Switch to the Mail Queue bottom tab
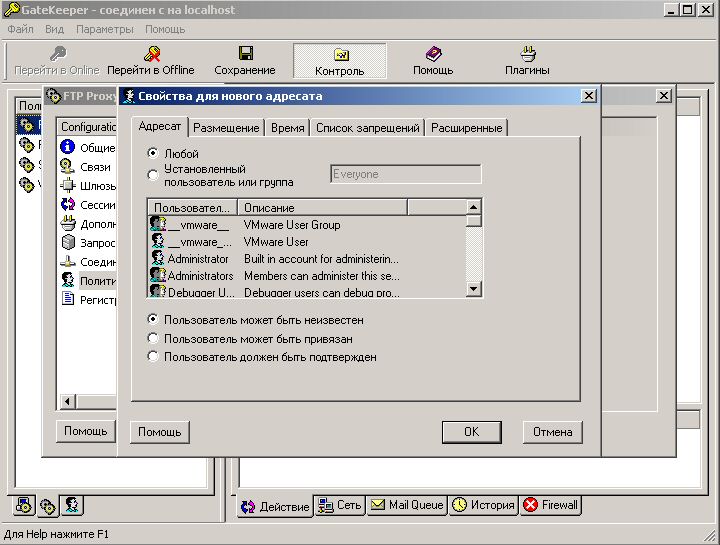Screen dimensions: 720x545 (407, 505)
